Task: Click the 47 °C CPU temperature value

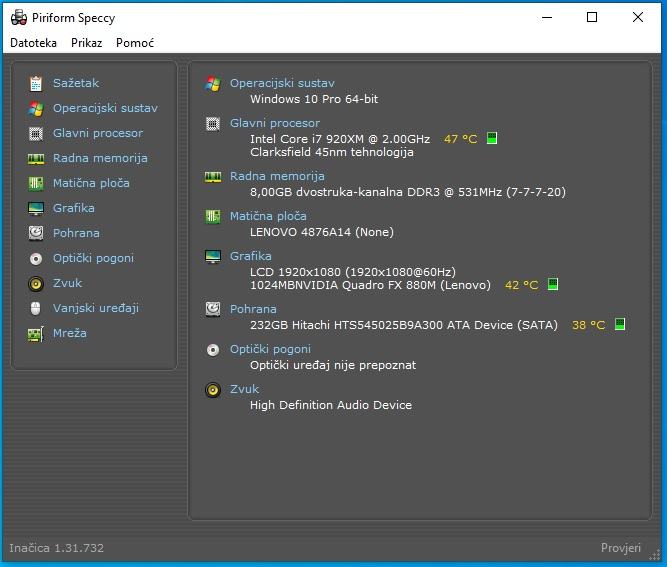Action: tap(460, 139)
